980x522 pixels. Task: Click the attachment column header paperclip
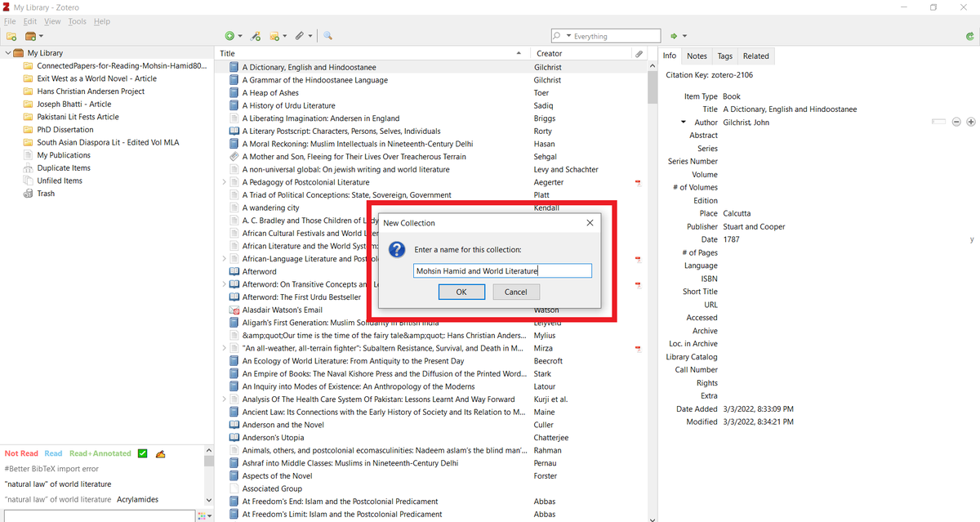click(x=638, y=53)
